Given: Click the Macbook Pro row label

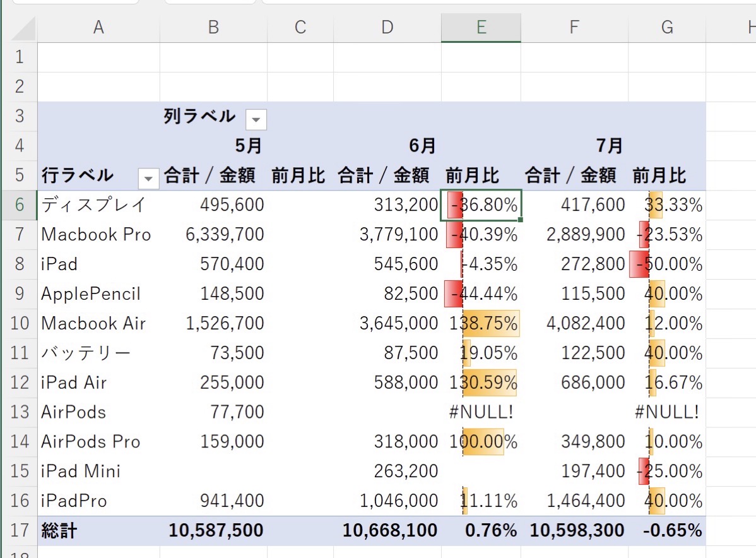Looking at the screenshot, I should click(96, 234).
